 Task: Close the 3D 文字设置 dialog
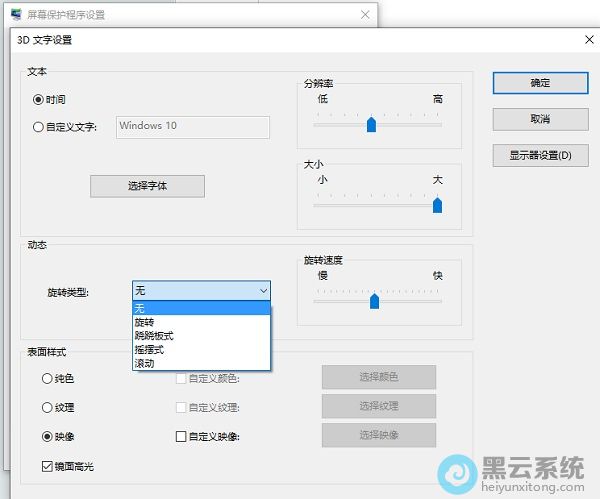pyautogui.click(x=588, y=40)
